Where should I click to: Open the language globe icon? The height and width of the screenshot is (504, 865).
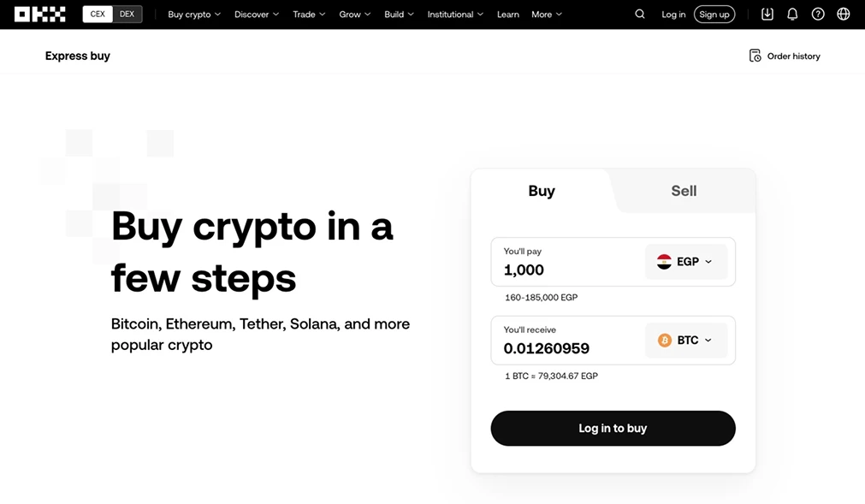(844, 15)
